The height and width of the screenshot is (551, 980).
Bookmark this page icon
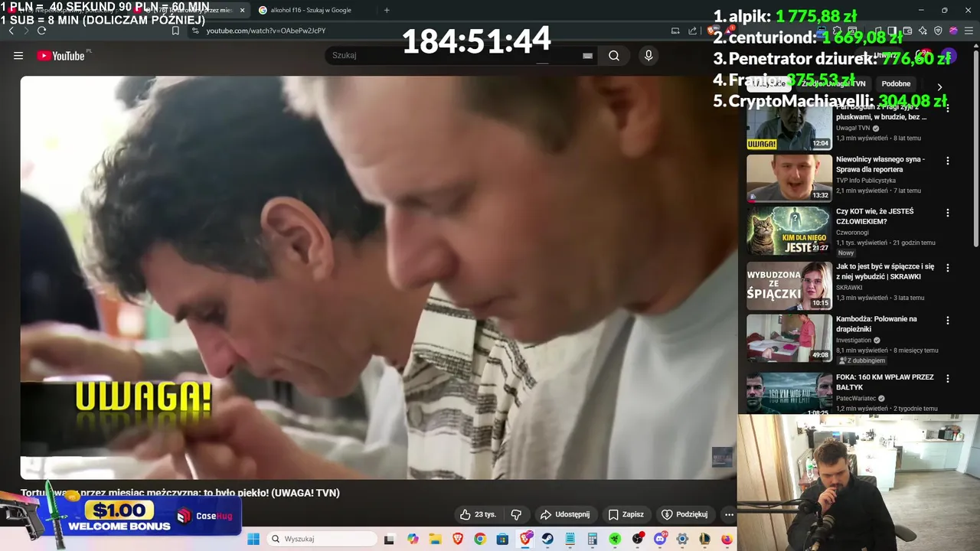pos(175,31)
